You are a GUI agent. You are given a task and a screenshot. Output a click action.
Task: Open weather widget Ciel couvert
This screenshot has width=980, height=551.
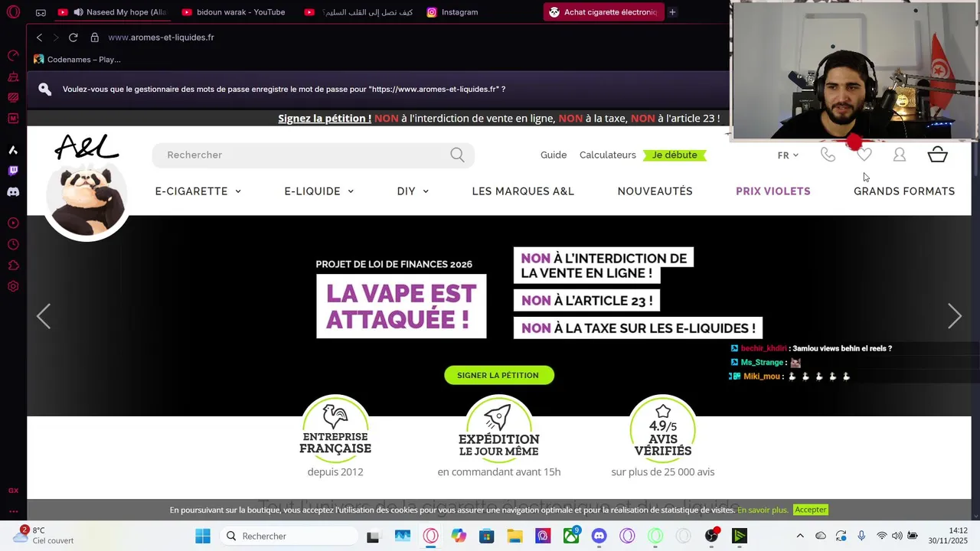45,535
